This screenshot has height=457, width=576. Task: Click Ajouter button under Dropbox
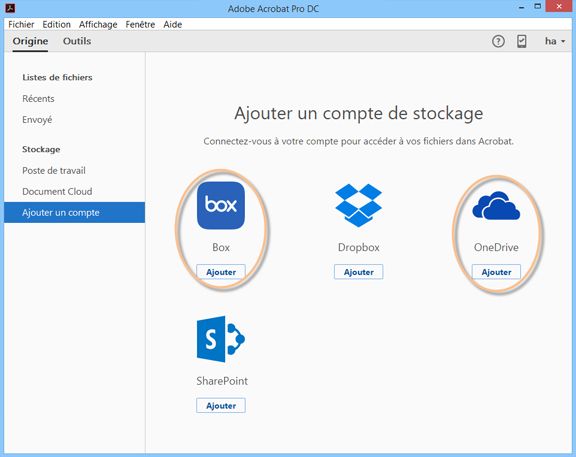click(359, 272)
